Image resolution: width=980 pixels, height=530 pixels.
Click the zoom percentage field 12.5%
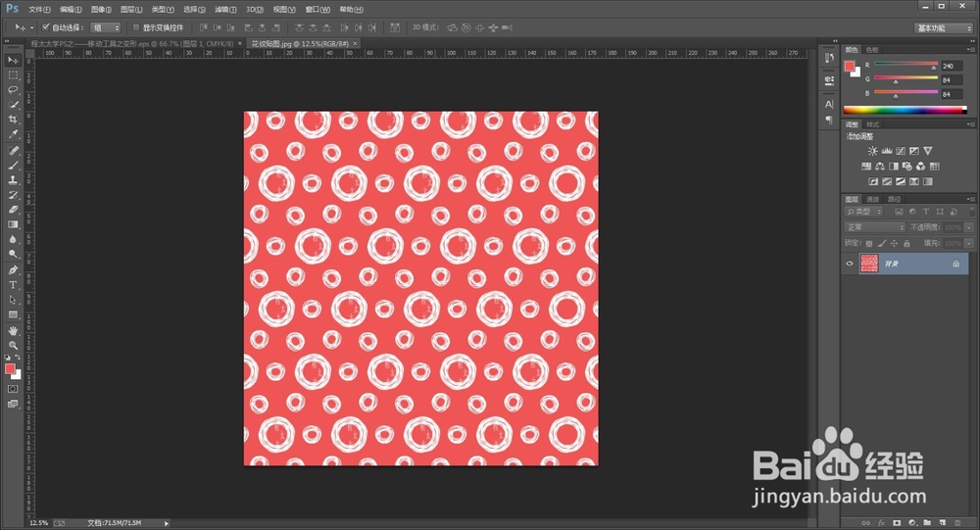(x=39, y=523)
